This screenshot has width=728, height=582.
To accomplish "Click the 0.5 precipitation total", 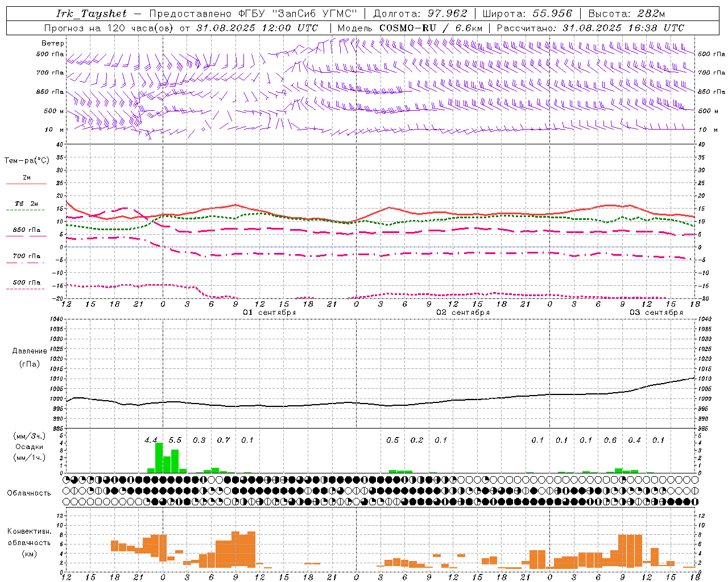I will coord(392,440).
